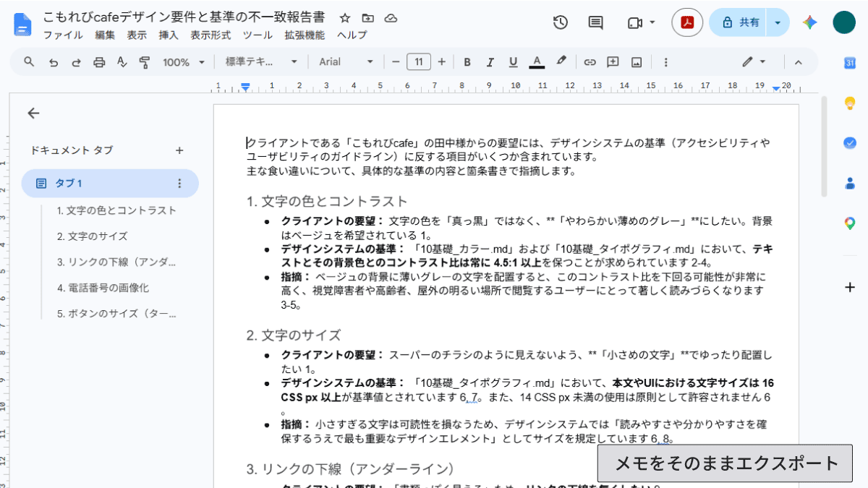Open the ヘルプ menu
This screenshot has height=488, width=868.
coord(352,35)
